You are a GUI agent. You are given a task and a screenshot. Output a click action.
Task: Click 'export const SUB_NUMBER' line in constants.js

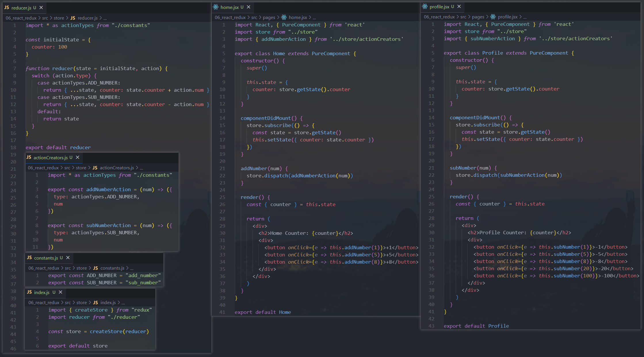point(104,283)
